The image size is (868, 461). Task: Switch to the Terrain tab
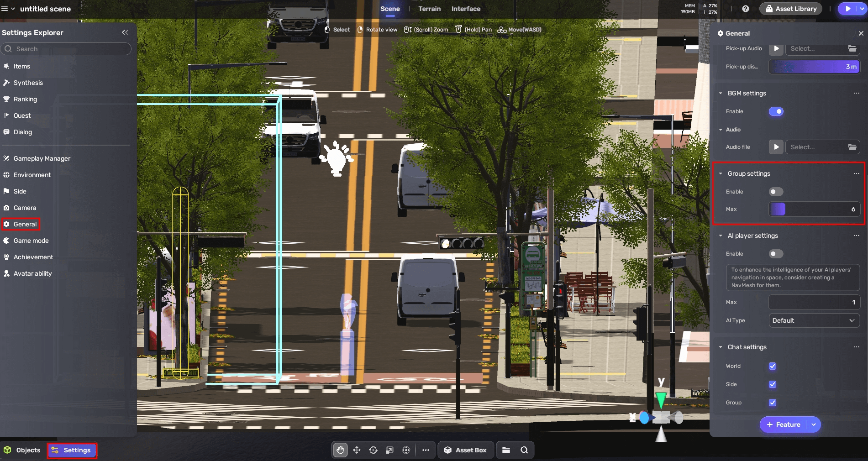pyautogui.click(x=429, y=9)
